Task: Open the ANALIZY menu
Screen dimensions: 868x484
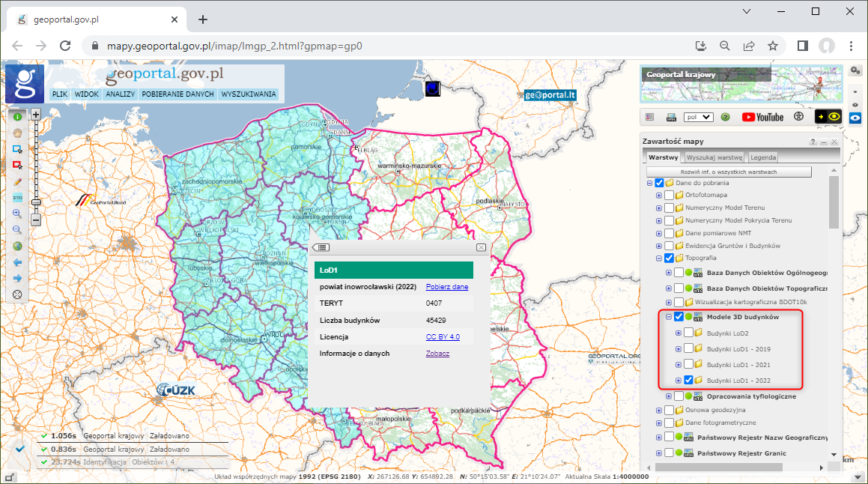Action: 120,94
